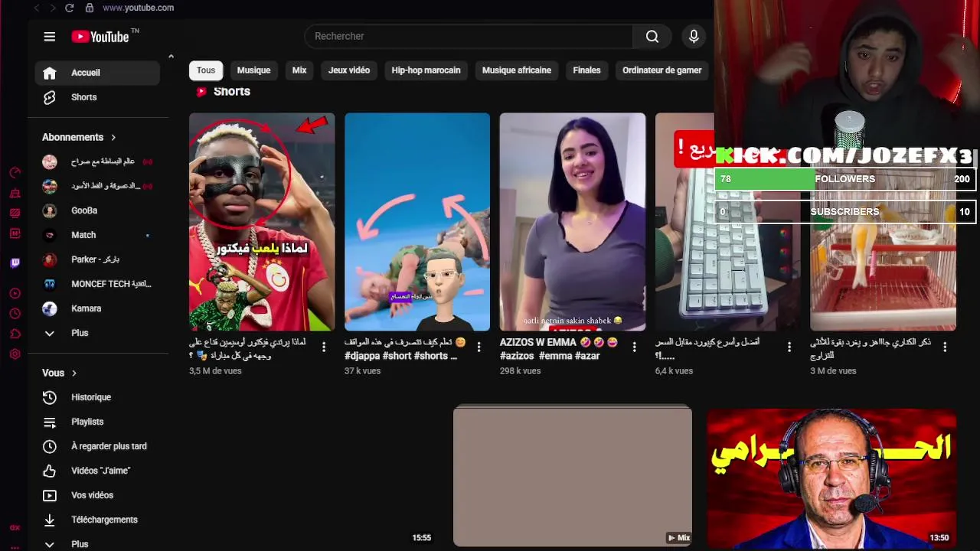The width and height of the screenshot is (980, 551).
Task: Select the Musique filter chip
Action: coord(253,70)
